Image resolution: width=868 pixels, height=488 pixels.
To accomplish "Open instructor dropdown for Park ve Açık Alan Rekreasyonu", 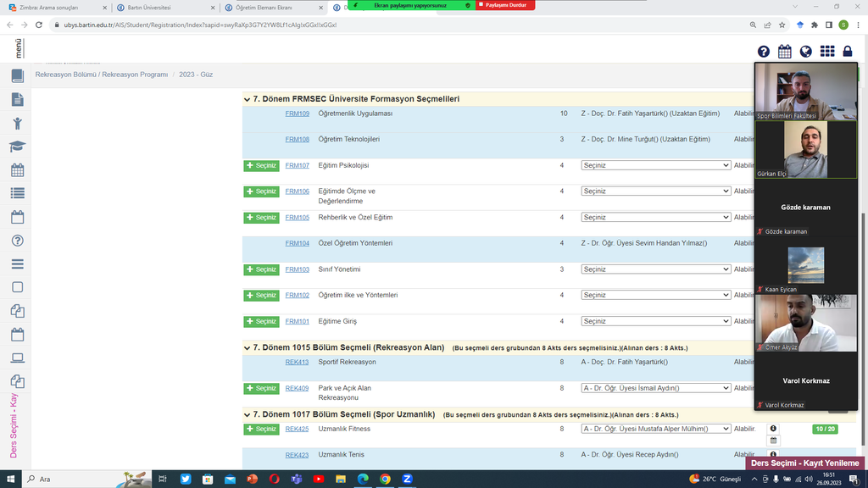I will coord(655,388).
